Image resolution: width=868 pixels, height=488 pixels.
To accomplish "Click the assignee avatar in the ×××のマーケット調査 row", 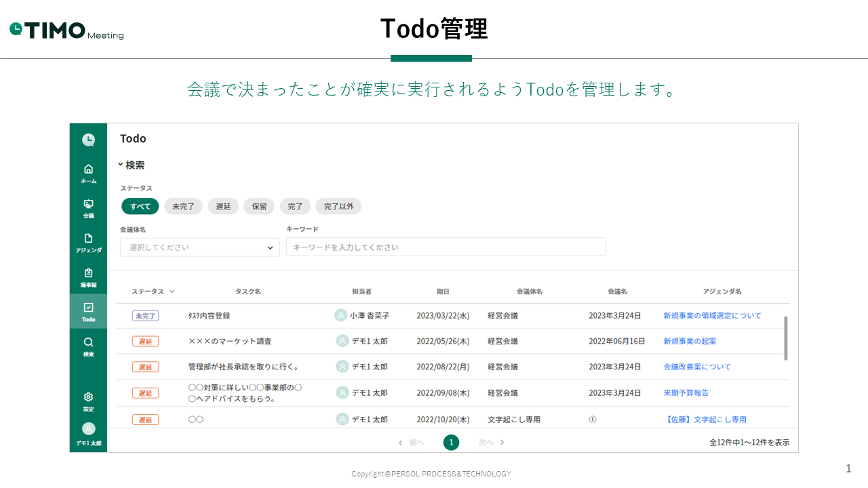I will tap(342, 341).
